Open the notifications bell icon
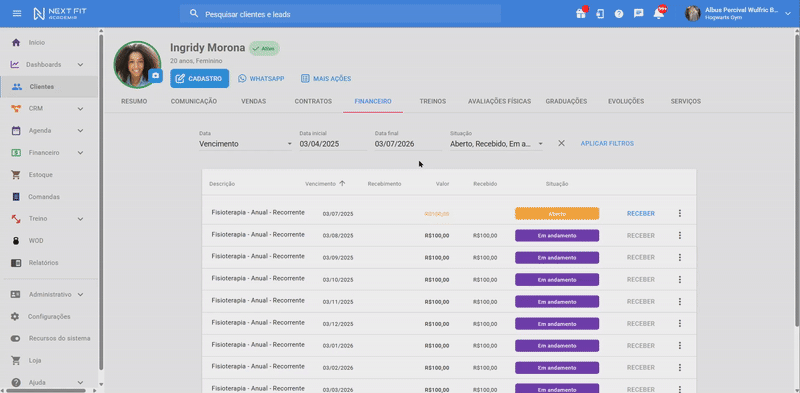Screen dimensions: 800x393 [x=659, y=14]
